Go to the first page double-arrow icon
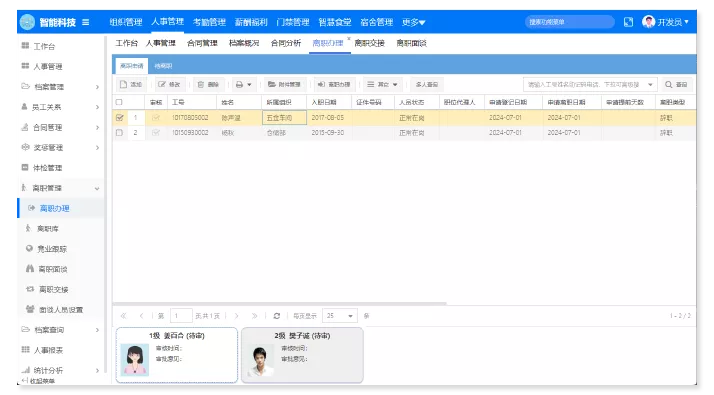The width and height of the screenshot is (714, 395). point(123,315)
